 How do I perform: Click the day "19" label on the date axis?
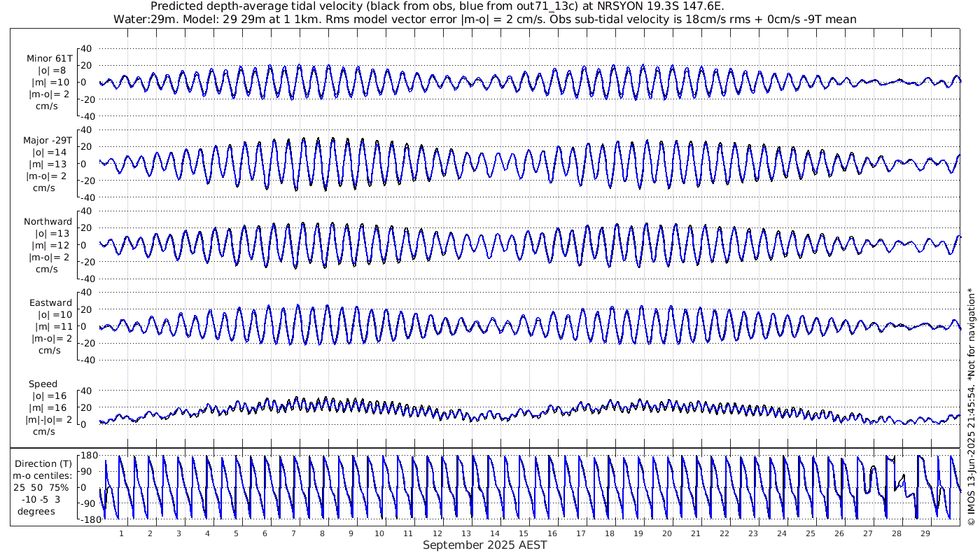(x=638, y=533)
